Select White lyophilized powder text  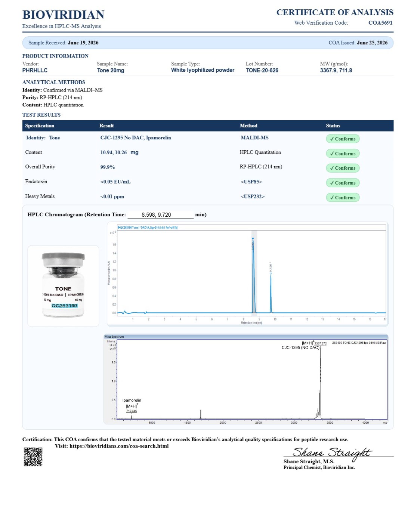(203, 70)
